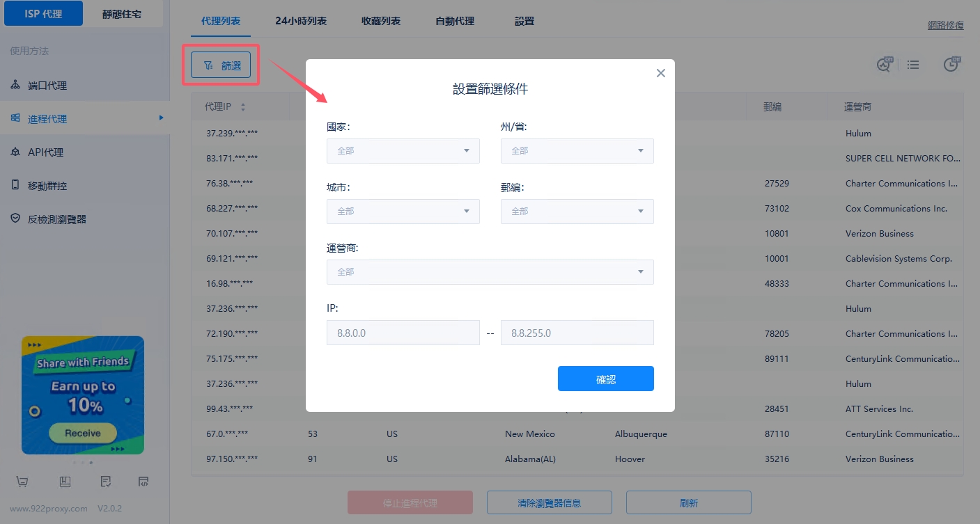Viewport: 980px width, 524px height.
Task: Click the code window icon in sidebar
Action: 143,482
